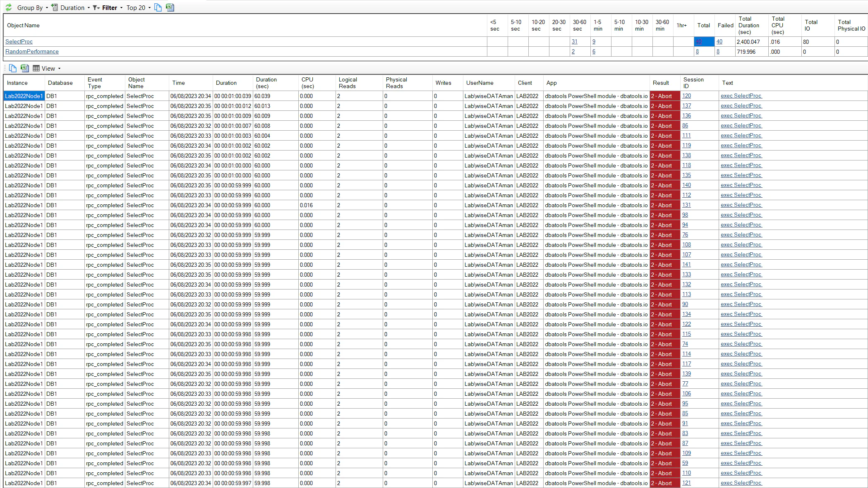
Task: Expand the Top 20 dropdown
Action: tap(139, 7)
